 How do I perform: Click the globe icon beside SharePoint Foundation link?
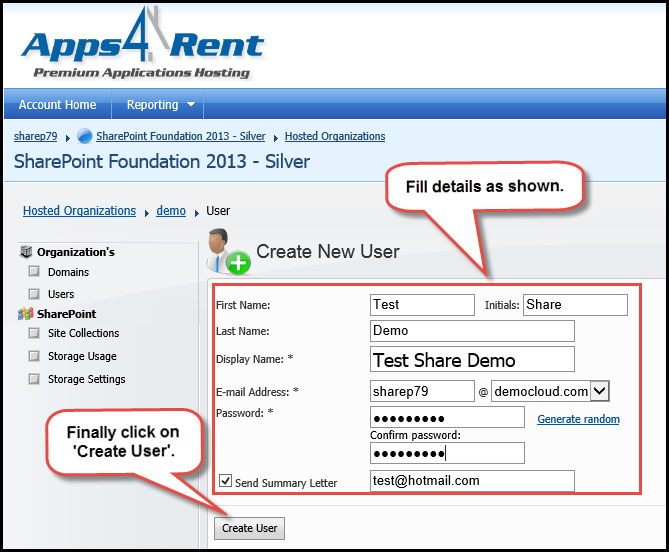pyautogui.click(x=84, y=137)
